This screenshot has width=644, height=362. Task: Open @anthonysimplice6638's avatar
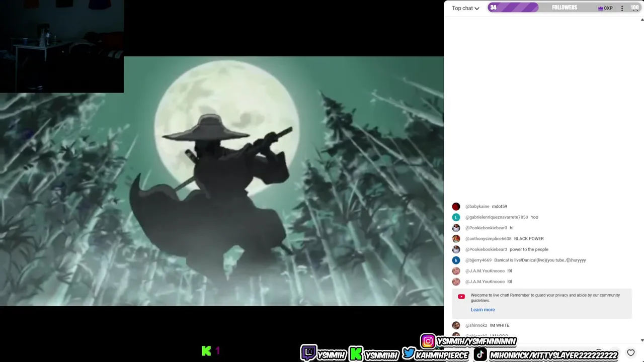pos(456,239)
